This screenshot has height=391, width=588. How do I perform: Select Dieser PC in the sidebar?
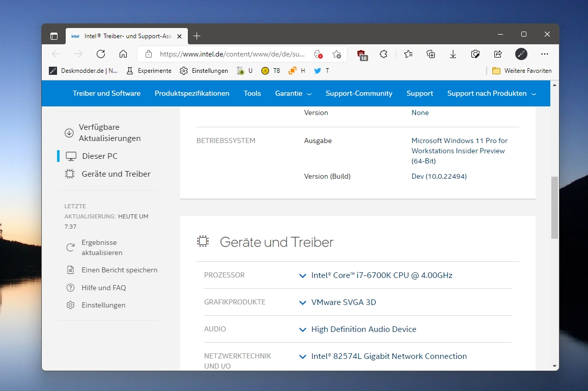[x=99, y=156]
